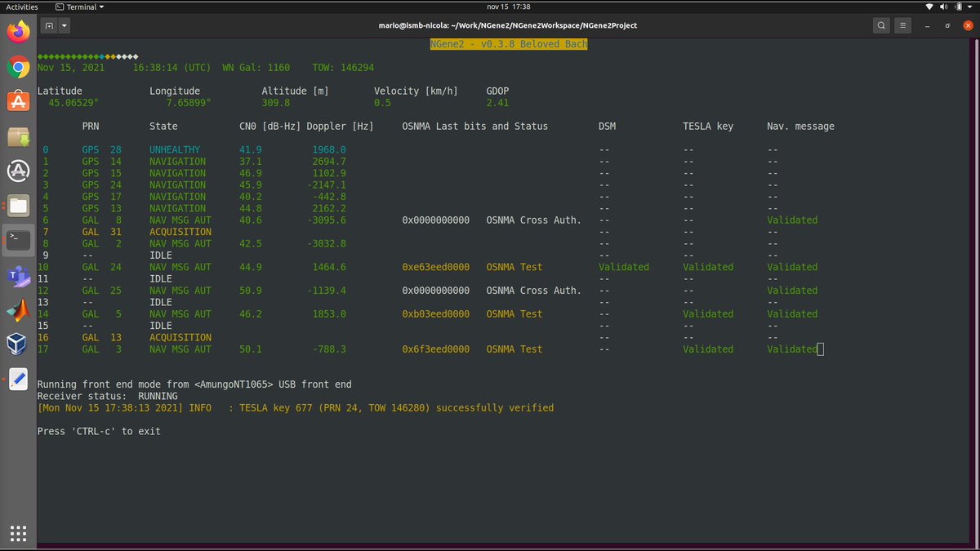Click ACQUISITION state of GAL 13
This screenshot has width=980, height=551.
tap(180, 337)
